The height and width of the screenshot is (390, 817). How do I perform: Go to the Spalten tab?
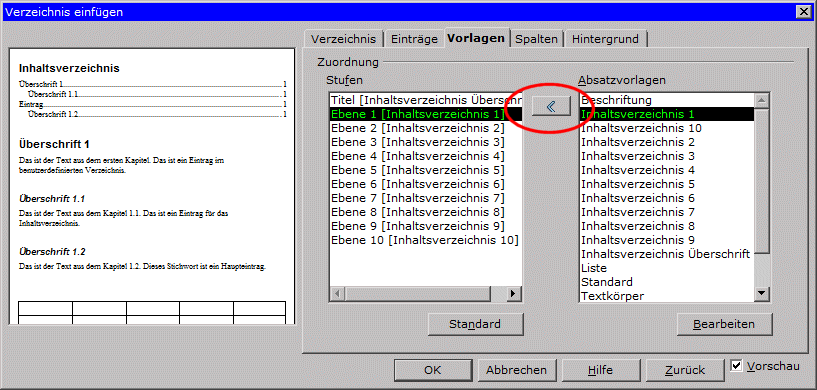[x=537, y=39]
